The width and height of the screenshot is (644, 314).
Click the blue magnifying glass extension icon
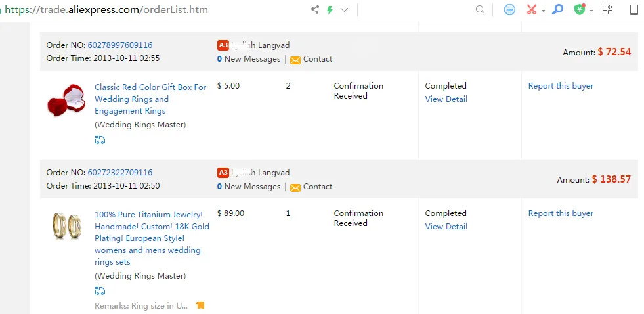coord(557,9)
